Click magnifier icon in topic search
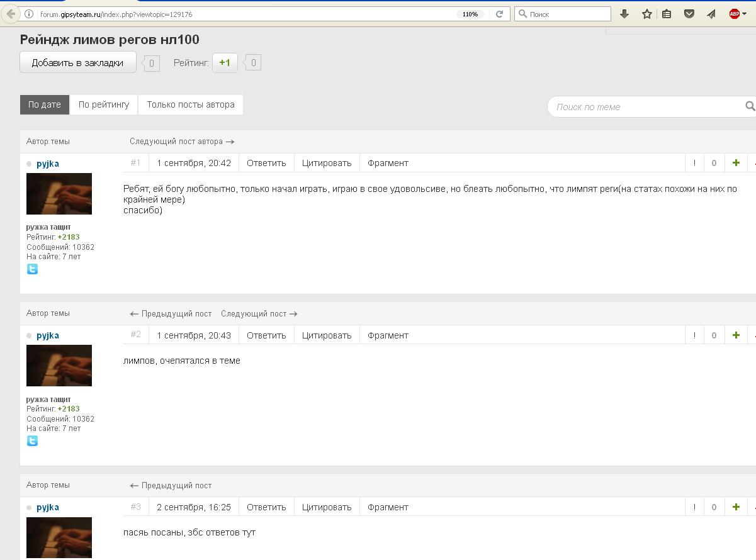This screenshot has height=560, width=756. (x=750, y=106)
